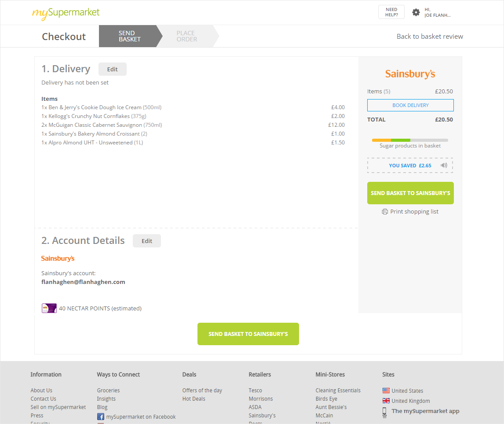Open Press footer link

(x=37, y=416)
